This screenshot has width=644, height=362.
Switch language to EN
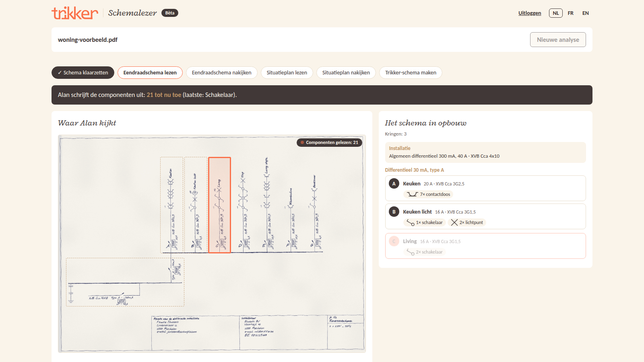(585, 13)
